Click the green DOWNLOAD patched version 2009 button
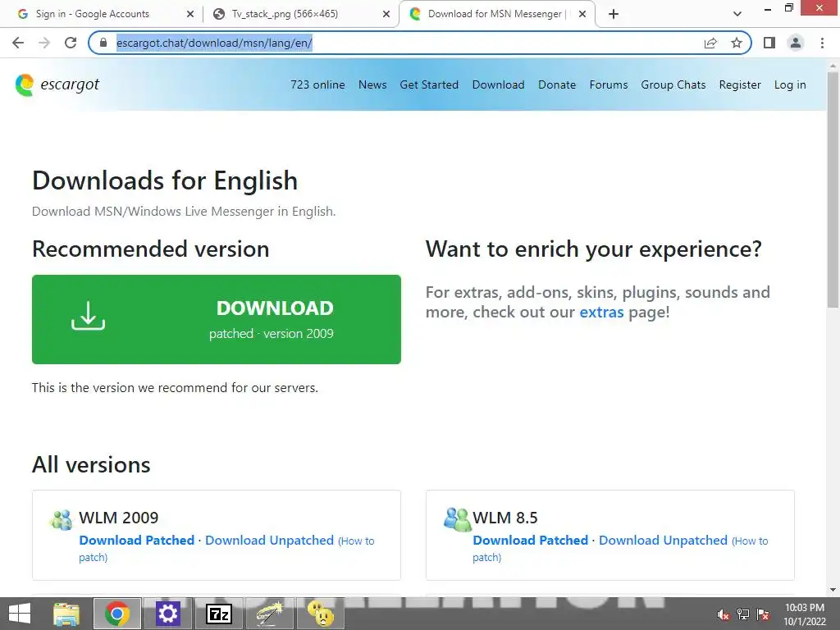 click(217, 319)
